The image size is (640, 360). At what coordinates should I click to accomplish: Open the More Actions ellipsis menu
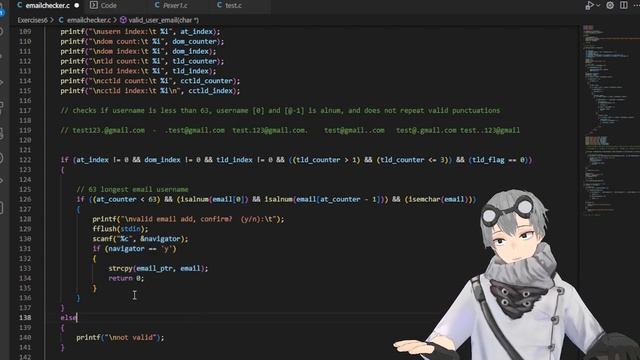pyautogui.click(x=636, y=5)
